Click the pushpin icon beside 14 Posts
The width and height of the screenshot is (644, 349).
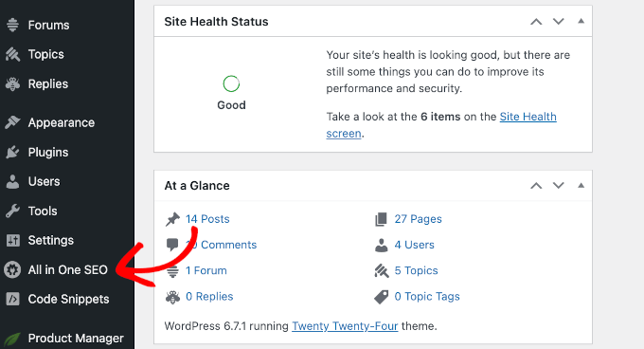(173, 219)
